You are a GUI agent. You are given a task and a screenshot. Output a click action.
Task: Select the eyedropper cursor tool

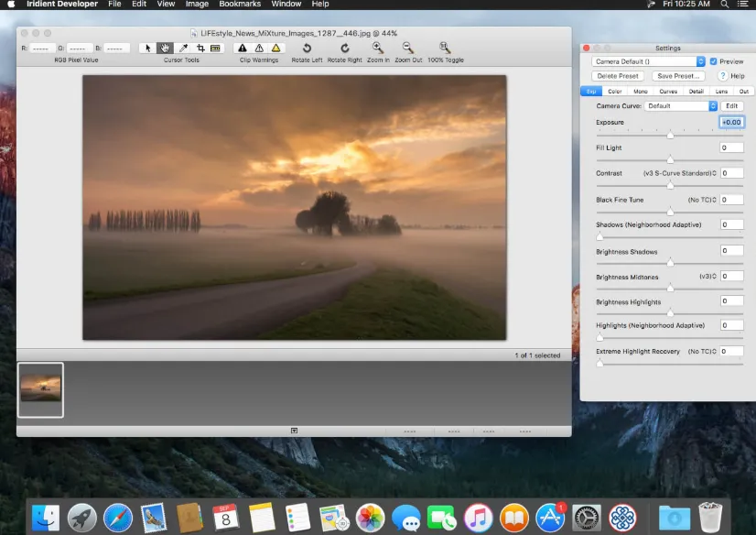pyautogui.click(x=183, y=48)
